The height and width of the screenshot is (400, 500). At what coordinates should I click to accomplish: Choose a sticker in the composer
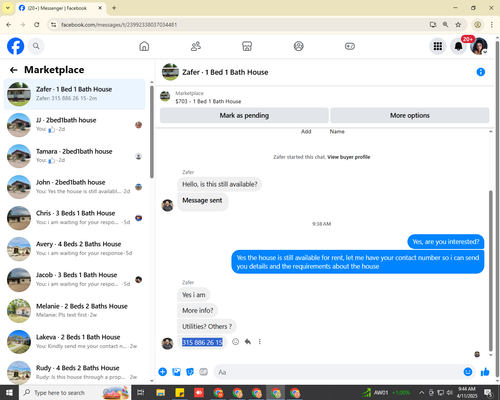(190, 372)
